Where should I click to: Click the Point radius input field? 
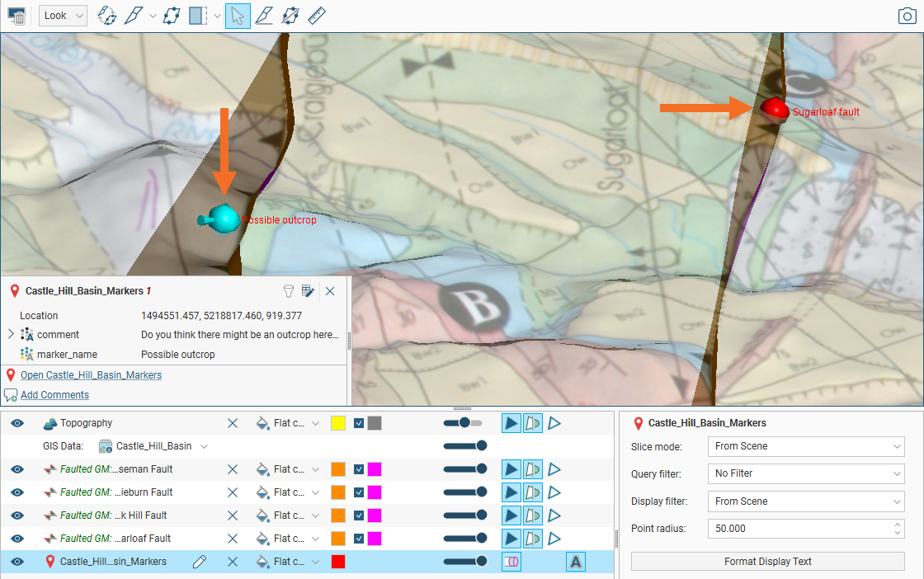pyautogui.click(x=800, y=529)
